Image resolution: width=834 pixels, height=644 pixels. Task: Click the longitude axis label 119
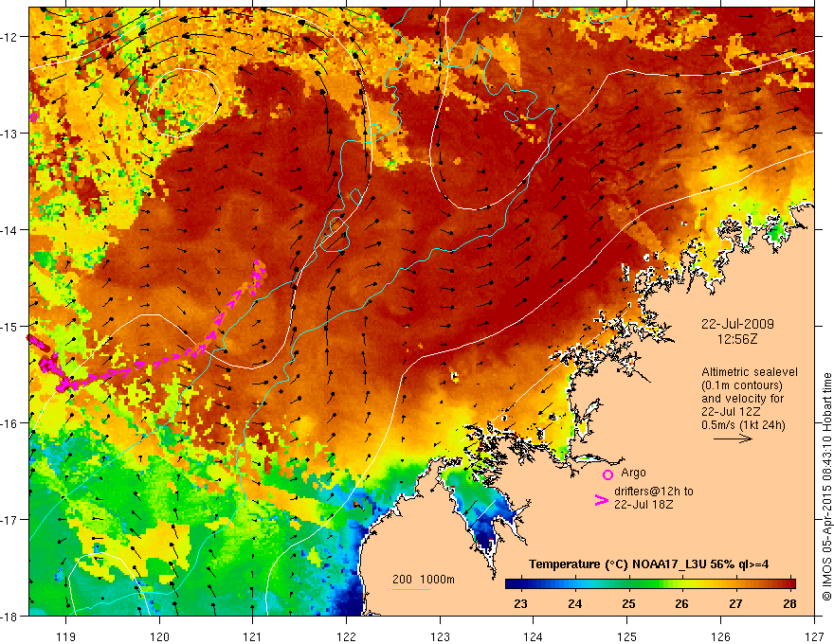click(x=66, y=636)
